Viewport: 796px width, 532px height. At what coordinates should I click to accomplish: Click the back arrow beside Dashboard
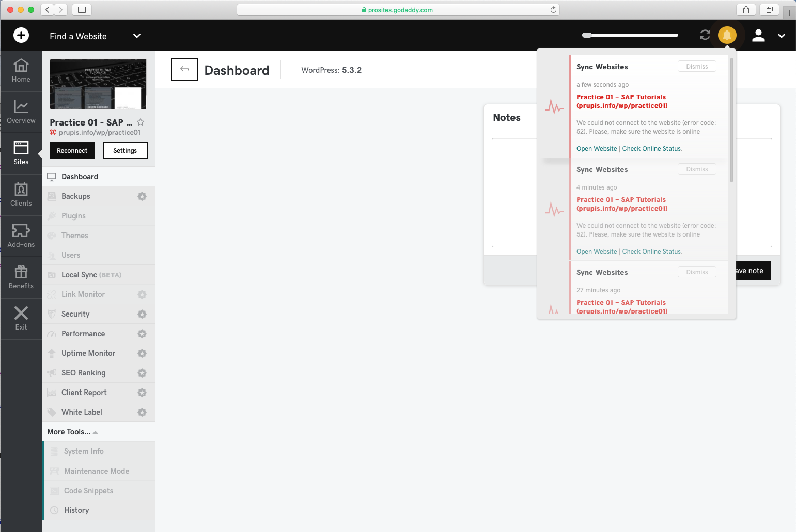pos(184,69)
